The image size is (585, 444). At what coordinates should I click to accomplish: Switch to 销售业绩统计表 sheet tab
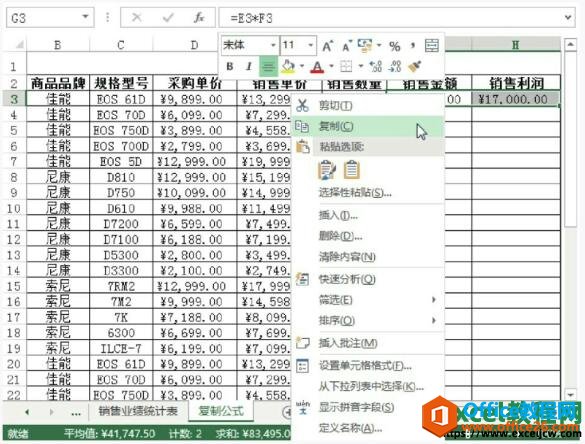(138, 411)
